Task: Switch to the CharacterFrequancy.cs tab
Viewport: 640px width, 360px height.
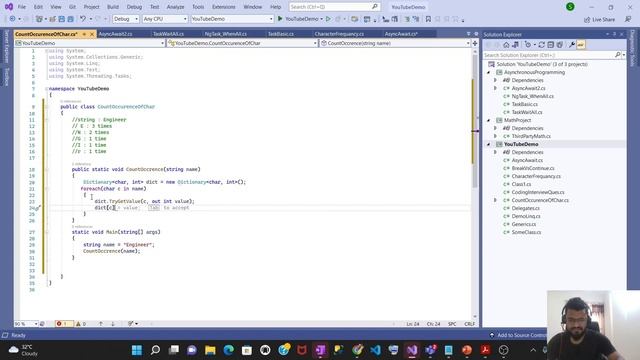Action: (x=339, y=34)
